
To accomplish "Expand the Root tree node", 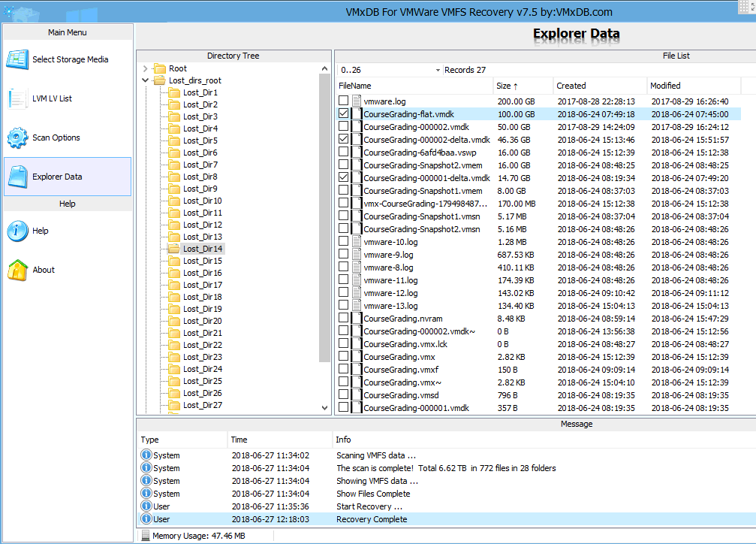I will click(145, 68).
